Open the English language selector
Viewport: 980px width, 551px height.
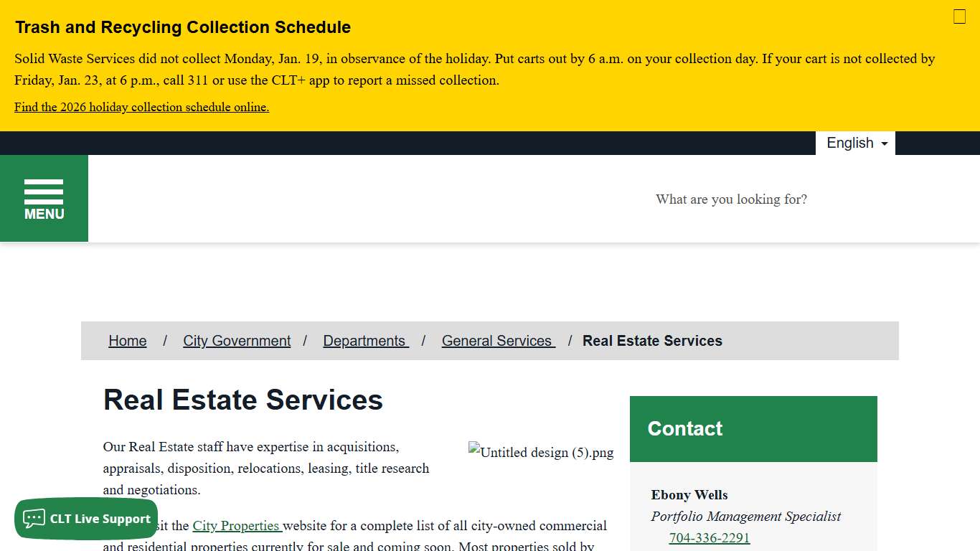pos(850,143)
